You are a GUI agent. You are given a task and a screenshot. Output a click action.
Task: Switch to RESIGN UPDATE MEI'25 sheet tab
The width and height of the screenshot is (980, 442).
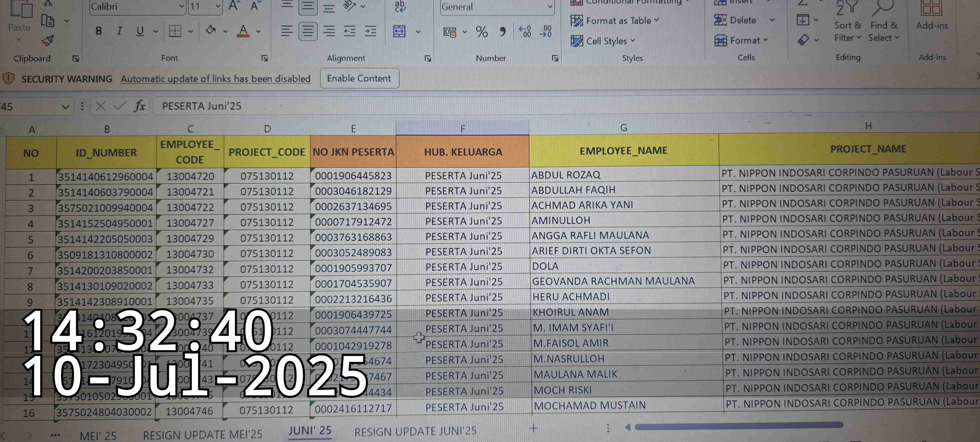[x=202, y=434]
